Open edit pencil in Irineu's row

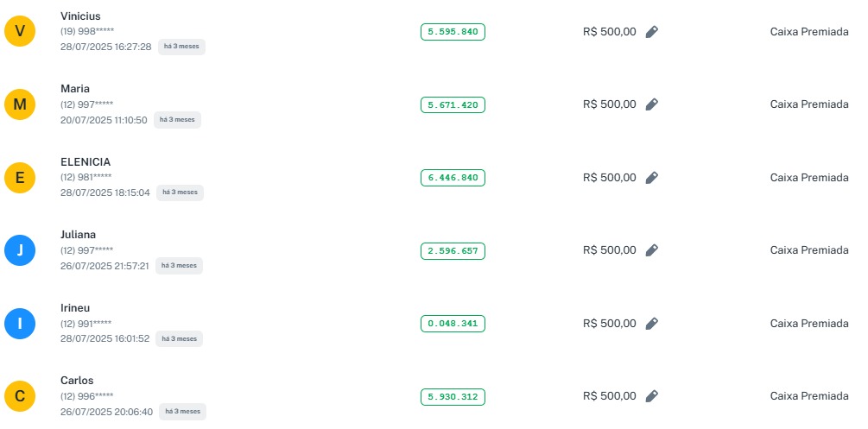coord(652,324)
